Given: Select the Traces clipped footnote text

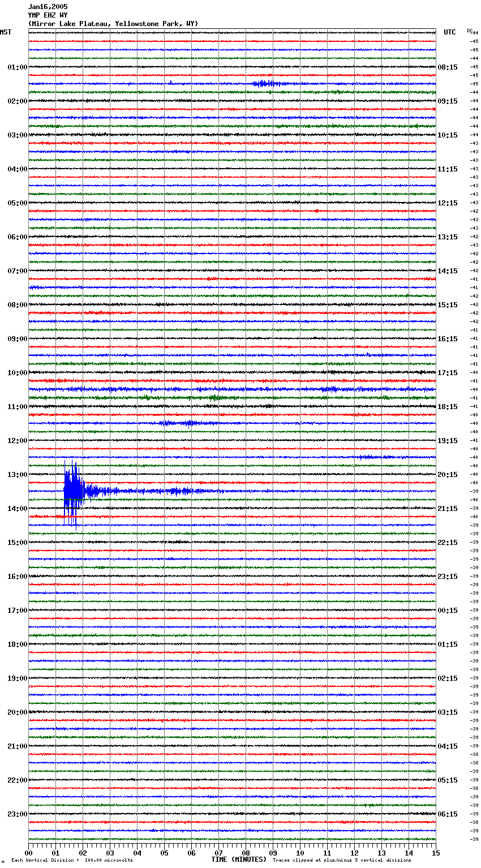Looking at the screenshot, I should tap(342, 860).
